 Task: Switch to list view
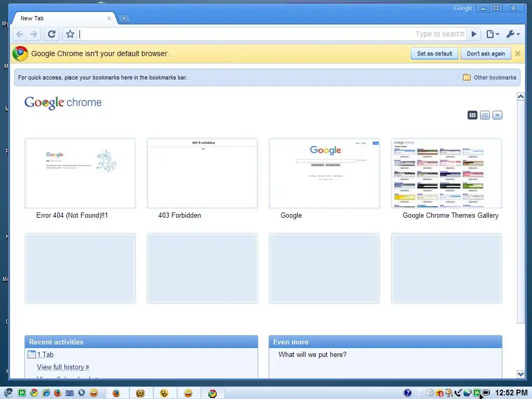(x=485, y=115)
